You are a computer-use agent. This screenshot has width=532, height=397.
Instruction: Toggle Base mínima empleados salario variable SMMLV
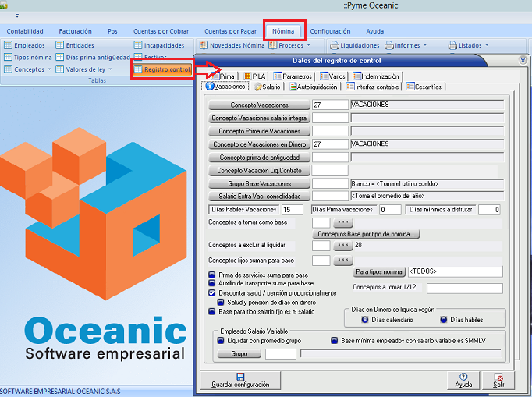(334, 340)
